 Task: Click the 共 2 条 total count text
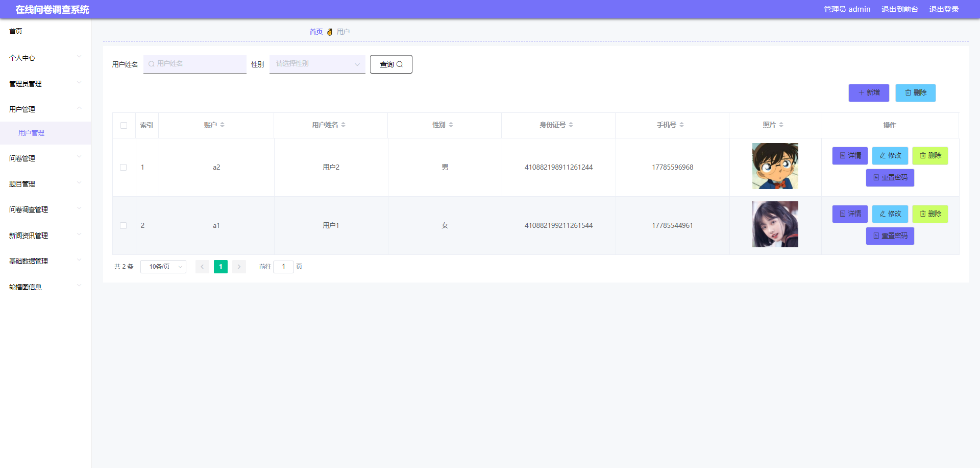pyautogui.click(x=124, y=267)
